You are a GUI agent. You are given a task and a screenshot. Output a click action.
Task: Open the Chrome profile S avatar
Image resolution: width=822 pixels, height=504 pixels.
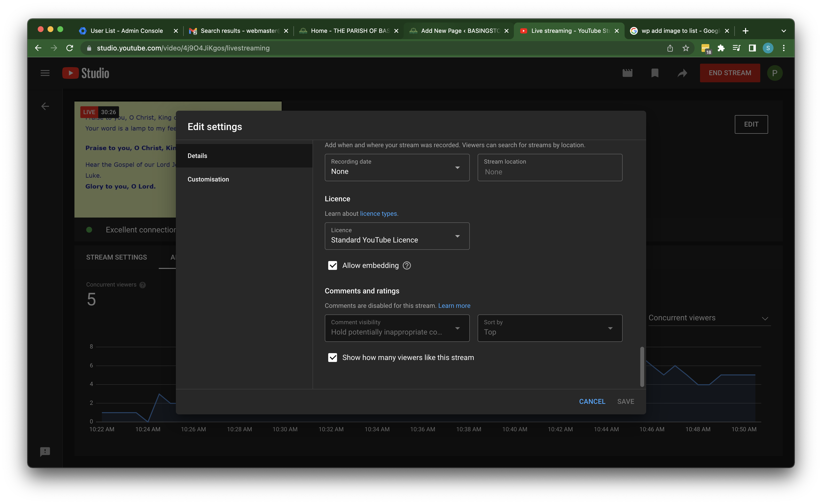(x=768, y=48)
